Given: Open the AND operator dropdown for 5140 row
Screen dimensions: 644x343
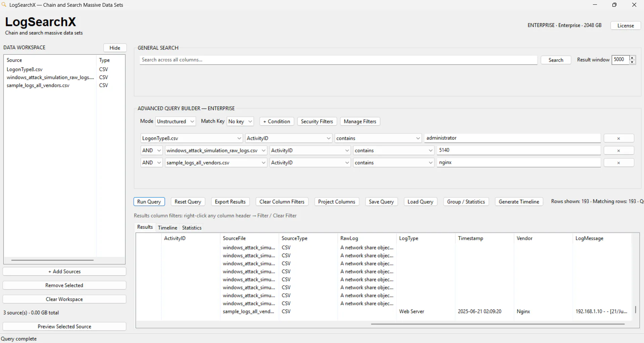Looking at the screenshot, I should pyautogui.click(x=152, y=150).
